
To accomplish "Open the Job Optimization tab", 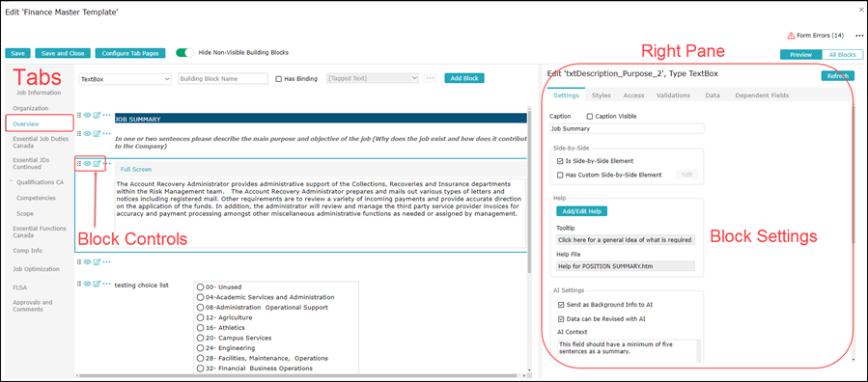I will click(x=36, y=269).
